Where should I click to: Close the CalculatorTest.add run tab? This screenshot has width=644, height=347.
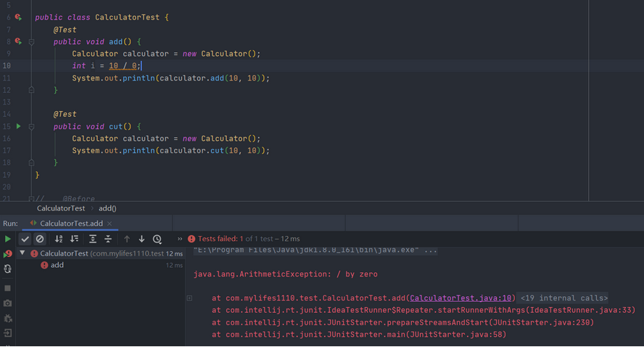(x=110, y=224)
